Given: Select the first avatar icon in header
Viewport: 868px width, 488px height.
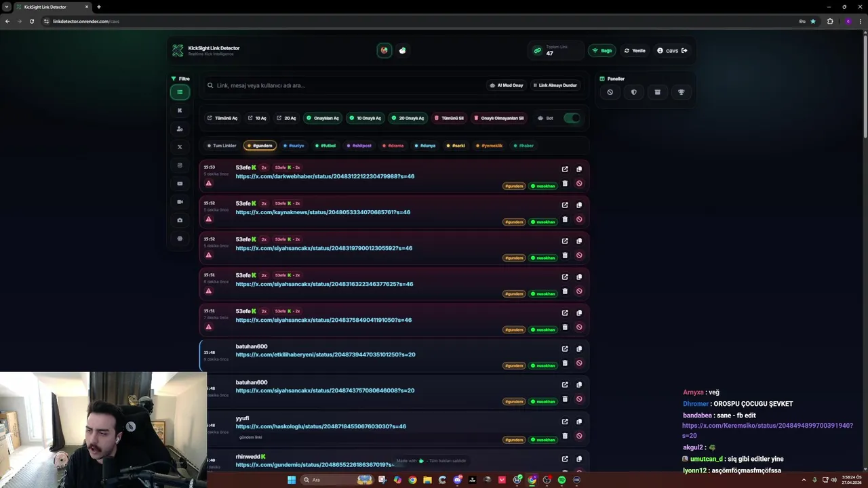Looking at the screenshot, I should click(384, 50).
